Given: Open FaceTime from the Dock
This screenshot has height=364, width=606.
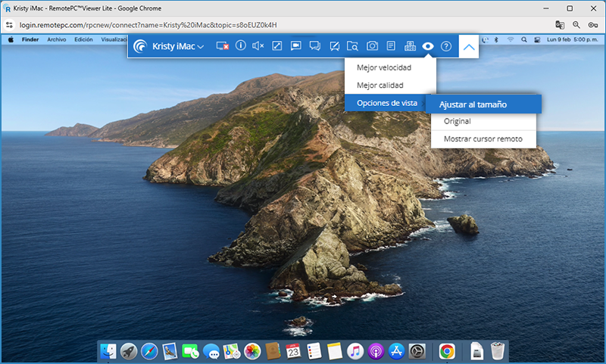Looking at the screenshot, I should (x=190, y=351).
